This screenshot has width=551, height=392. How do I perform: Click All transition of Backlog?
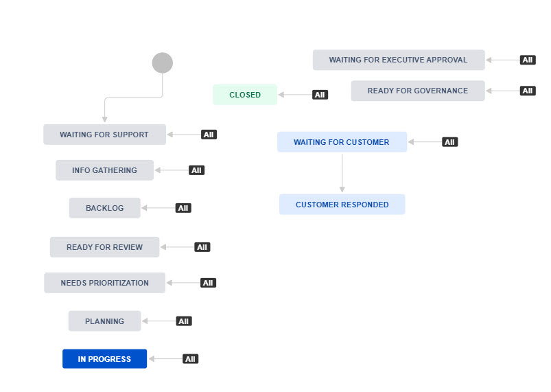[x=183, y=208]
